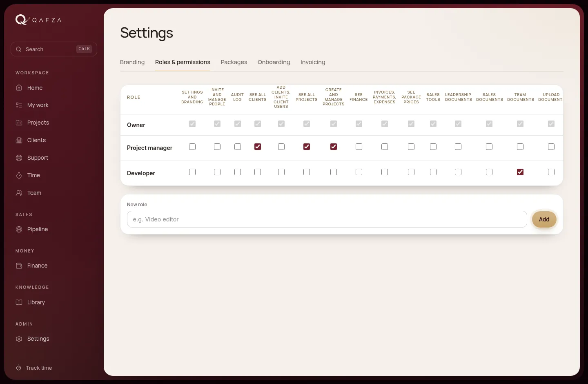The height and width of the screenshot is (384, 588).
Task: Enable Upload documents for Developer
Action: pyautogui.click(x=551, y=172)
